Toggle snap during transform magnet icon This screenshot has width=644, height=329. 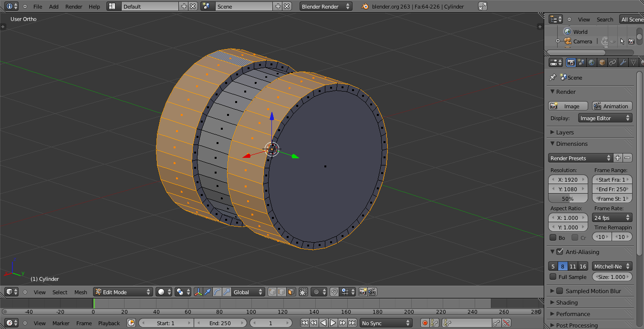pyautogui.click(x=335, y=292)
